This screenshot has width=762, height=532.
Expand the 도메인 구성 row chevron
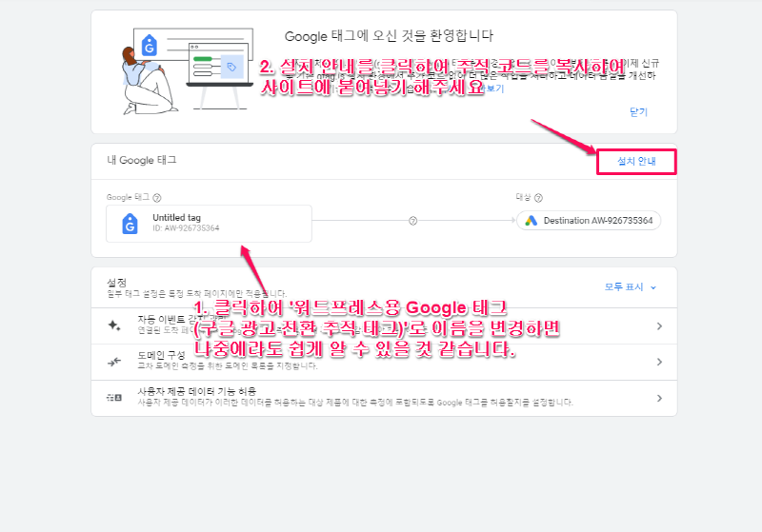[659, 362]
